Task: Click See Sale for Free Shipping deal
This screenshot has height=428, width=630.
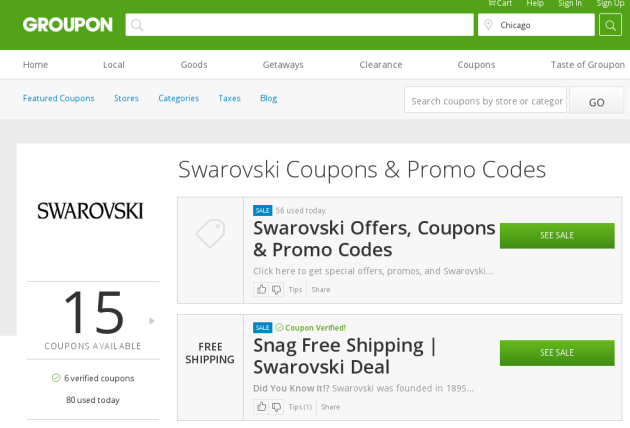Action: coord(557,353)
